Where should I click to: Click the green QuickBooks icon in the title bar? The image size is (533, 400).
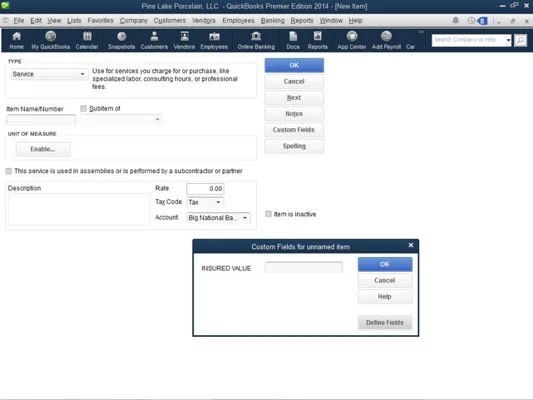pyautogui.click(x=5, y=5)
